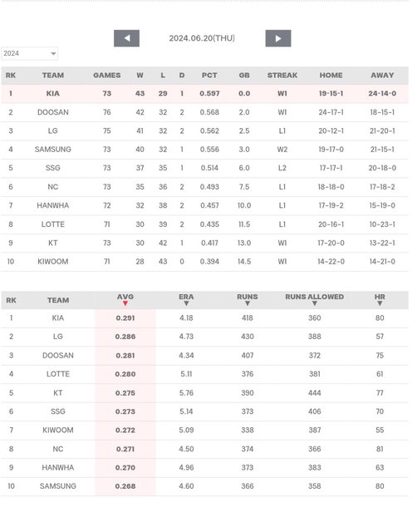Select KIWOOM row in standings table
The image size is (417, 532).
(x=205, y=262)
